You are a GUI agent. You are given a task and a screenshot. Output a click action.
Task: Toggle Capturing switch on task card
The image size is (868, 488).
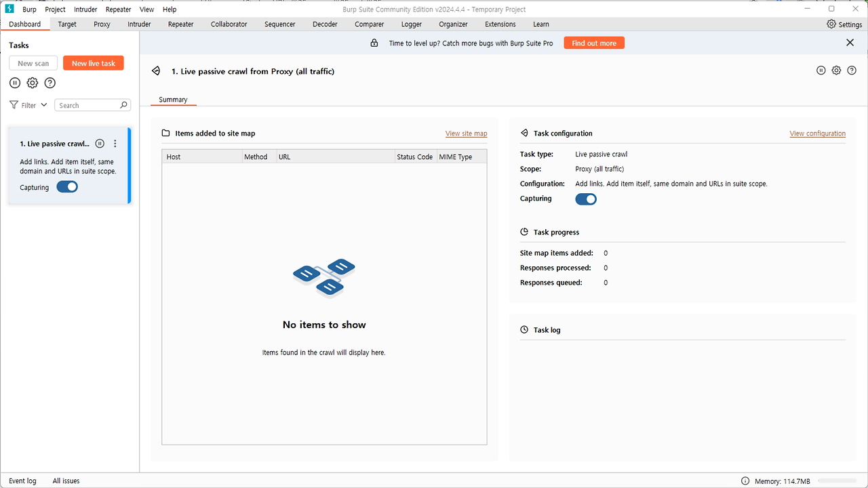[x=67, y=187]
